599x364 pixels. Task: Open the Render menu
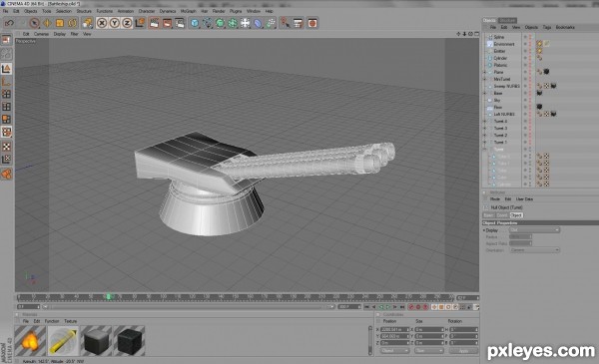pyautogui.click(x=219, y=11)
